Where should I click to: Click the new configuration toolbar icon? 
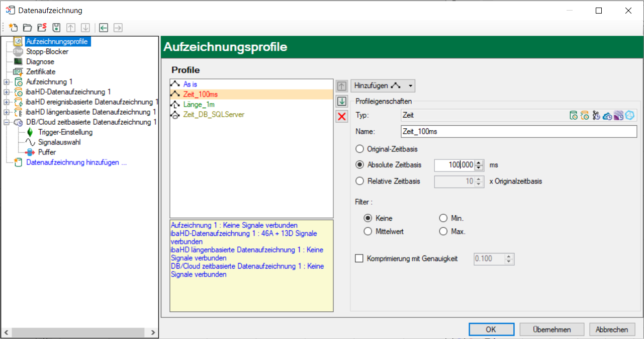[14, 28]
